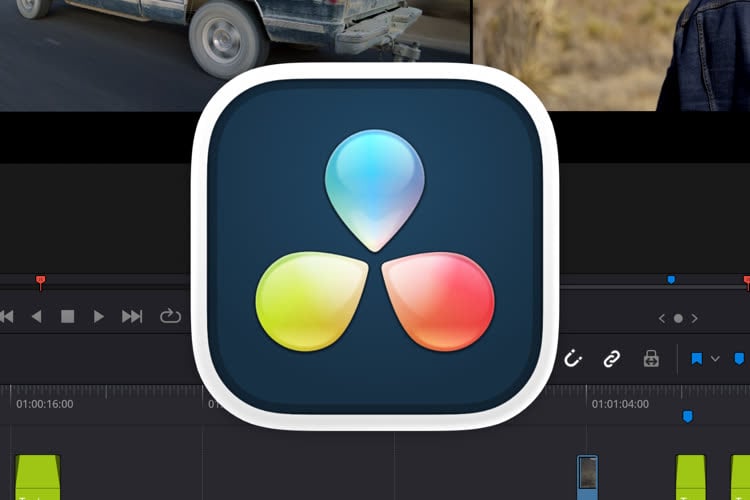
Task: Go to previous keyframe with left chevron
Action: coord(661,318)
